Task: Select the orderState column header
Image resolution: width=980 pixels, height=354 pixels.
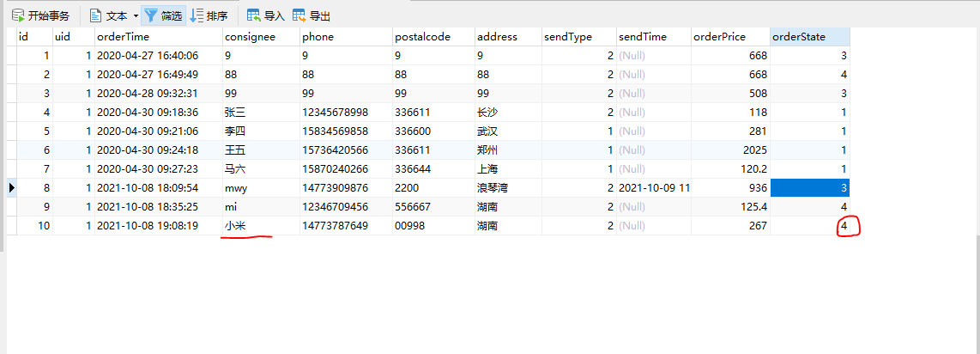Action: 810,37
